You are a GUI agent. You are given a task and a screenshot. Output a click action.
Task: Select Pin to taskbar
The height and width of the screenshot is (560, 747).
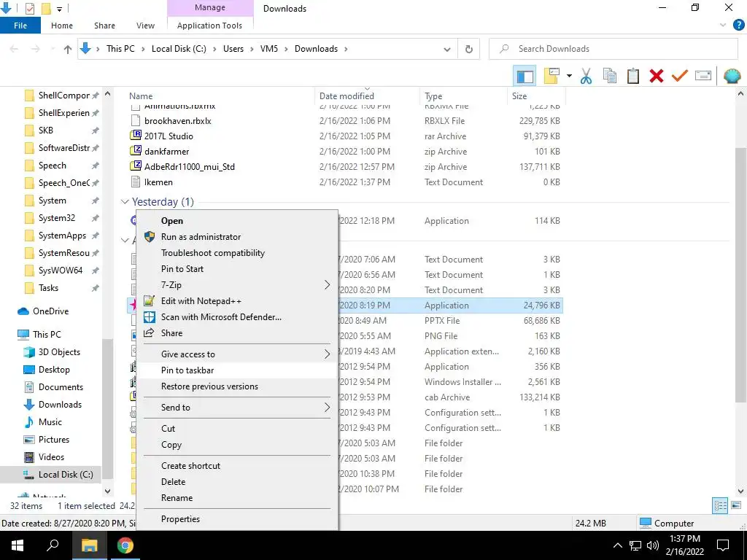[x=237, y=370]
